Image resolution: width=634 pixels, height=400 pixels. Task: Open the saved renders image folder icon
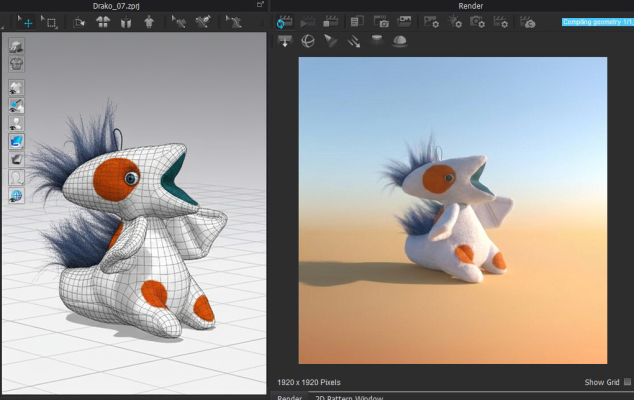[404, 21]
